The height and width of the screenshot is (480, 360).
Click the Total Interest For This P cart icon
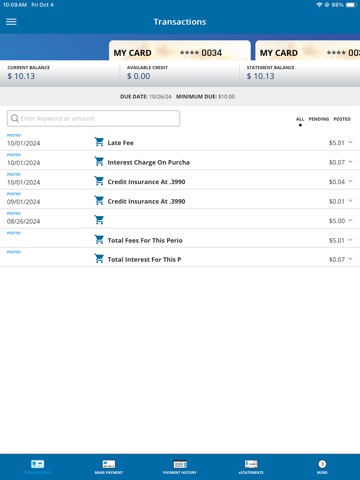pyautogui.click(x=99, y=259)
